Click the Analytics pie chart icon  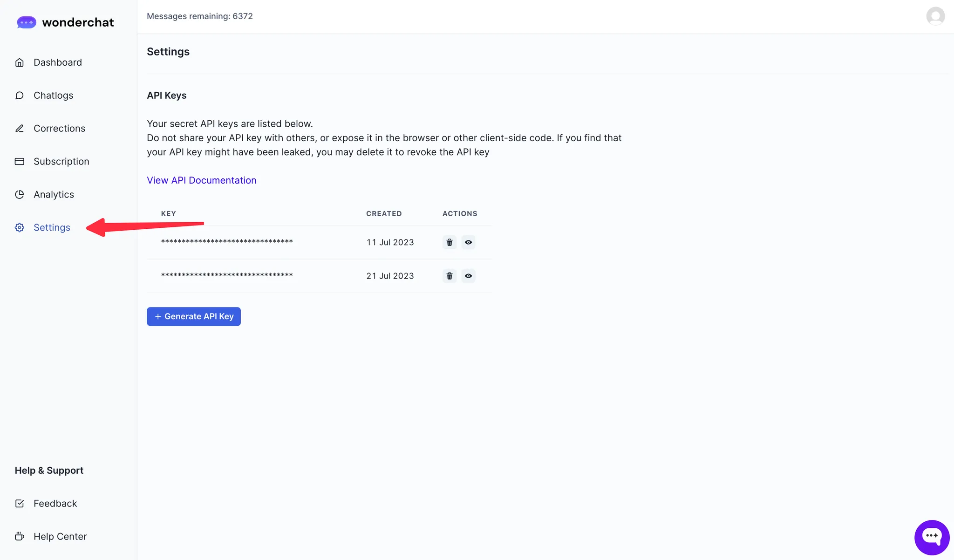point(20,195)
